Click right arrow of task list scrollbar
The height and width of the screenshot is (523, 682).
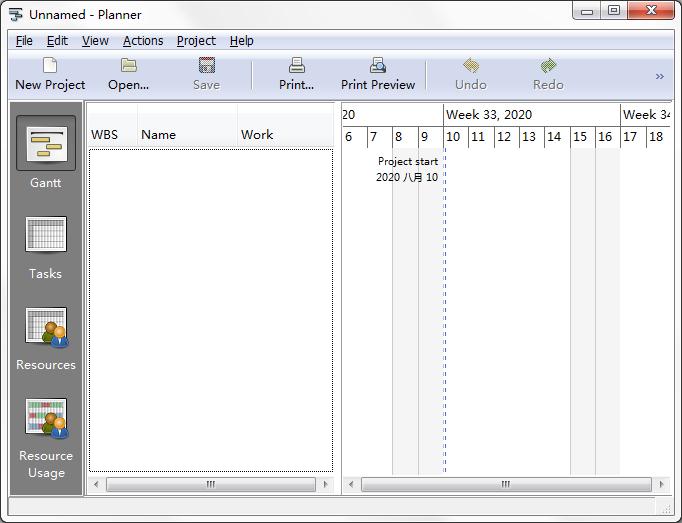click(x=325, y=484)
